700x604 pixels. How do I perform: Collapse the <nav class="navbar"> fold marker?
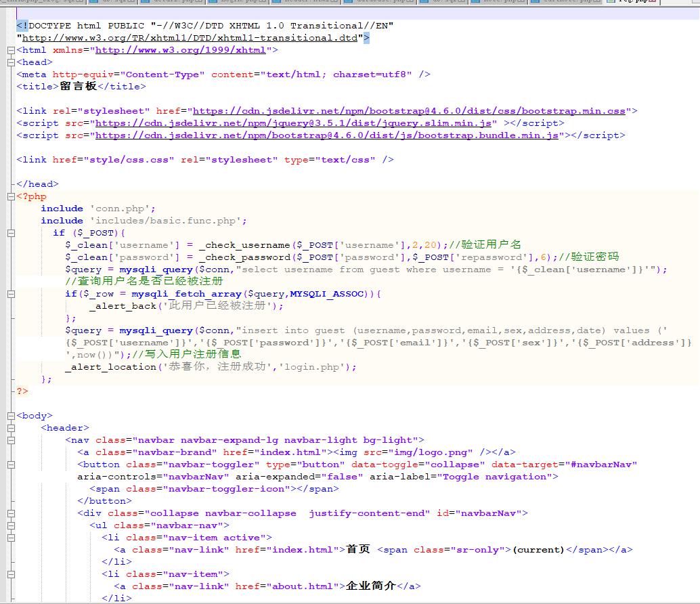(x=11, y=440)
